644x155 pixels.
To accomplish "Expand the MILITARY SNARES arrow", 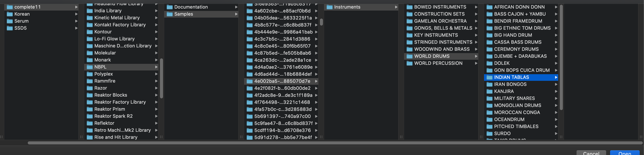I will (x=556, y=98).
